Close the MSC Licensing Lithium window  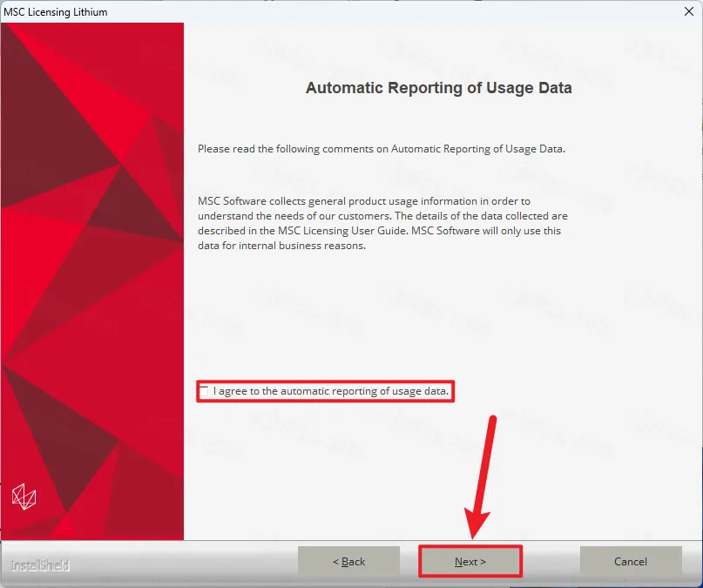[x=688, y=11]
